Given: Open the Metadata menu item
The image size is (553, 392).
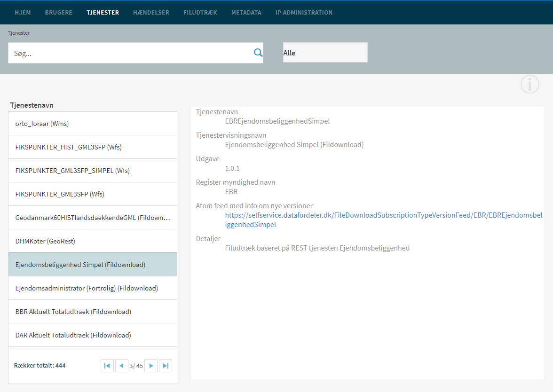Looking at the screenshot, I should pos(246,13).
